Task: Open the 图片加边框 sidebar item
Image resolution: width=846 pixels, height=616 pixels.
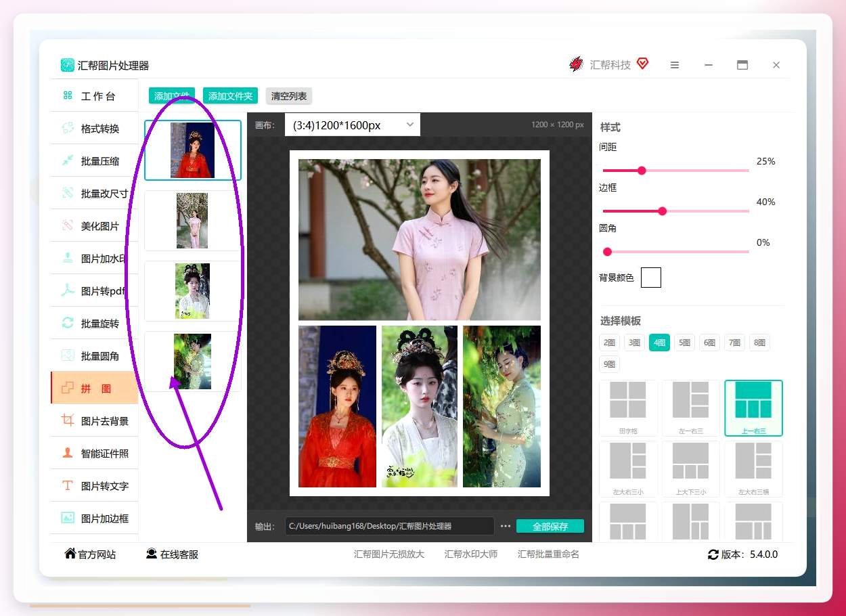Action: 94,519
